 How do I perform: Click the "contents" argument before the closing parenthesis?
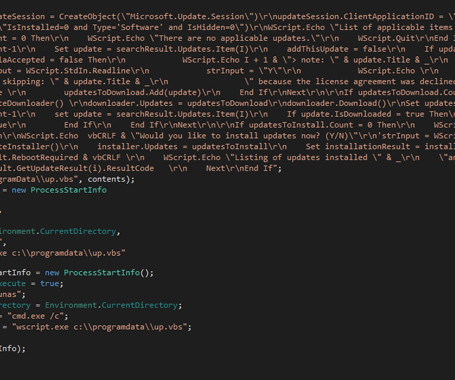coord(107,179)
